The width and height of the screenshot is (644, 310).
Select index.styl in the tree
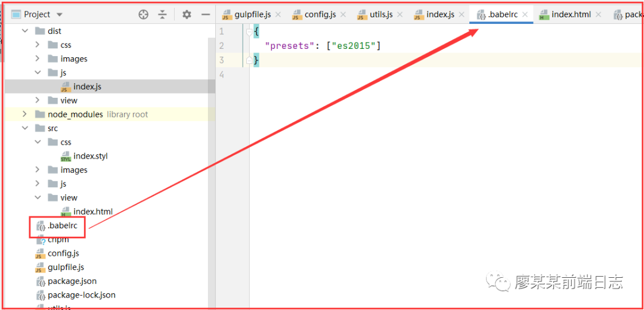[91, 156]
